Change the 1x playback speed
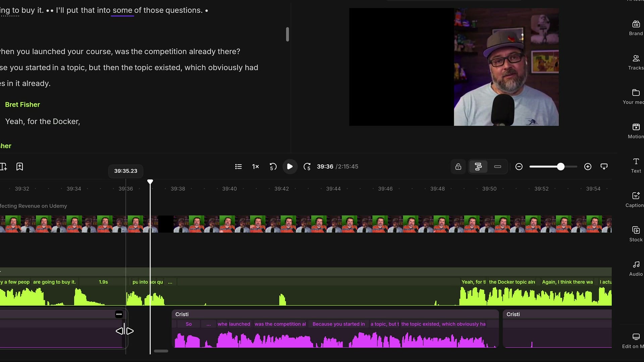The image size is (644, 362). click(x=256, y=167)
